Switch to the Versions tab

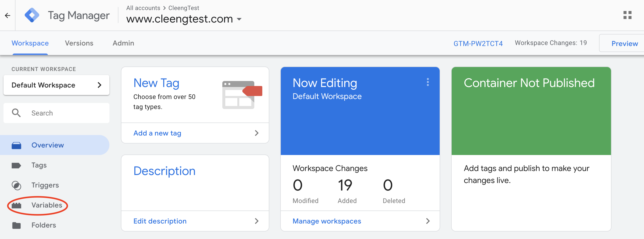point(79,43)
